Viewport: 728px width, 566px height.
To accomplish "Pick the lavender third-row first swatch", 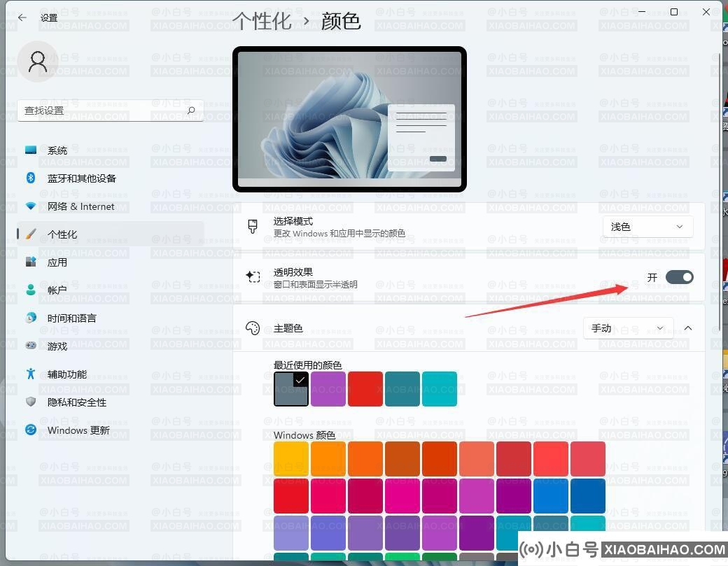I will click(x=291, y=533).
